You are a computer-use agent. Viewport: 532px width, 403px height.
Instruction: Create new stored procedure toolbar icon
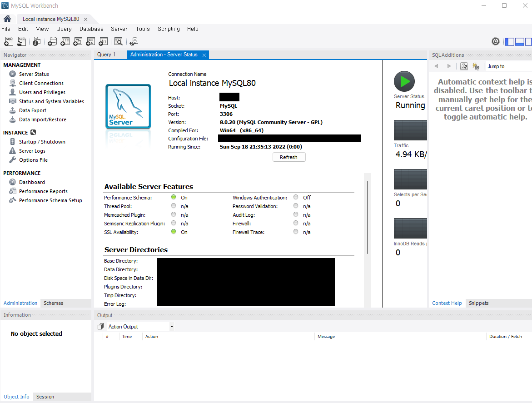coord(90,41)
